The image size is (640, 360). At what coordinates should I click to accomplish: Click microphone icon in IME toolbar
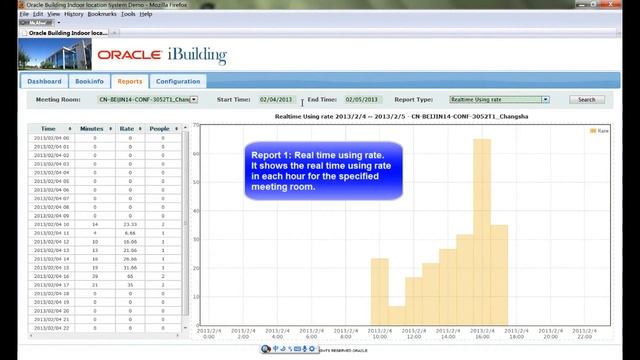point(304,349)
